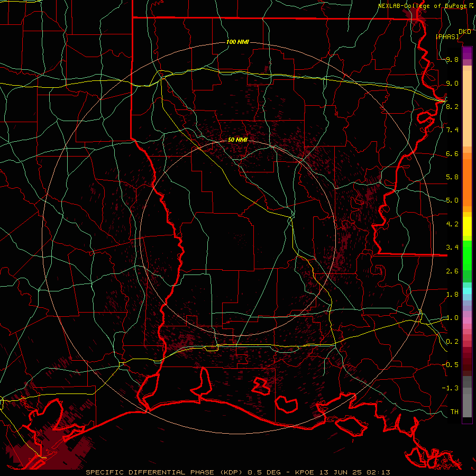
Task: Pick the purple band atop the color bar
Action: 467,53
